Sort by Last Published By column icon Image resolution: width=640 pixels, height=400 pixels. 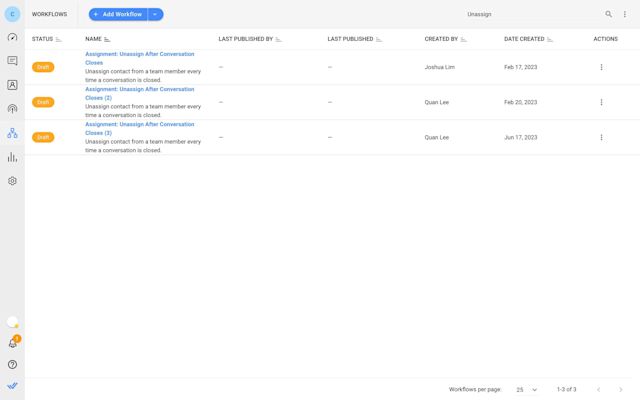(278, 39)
